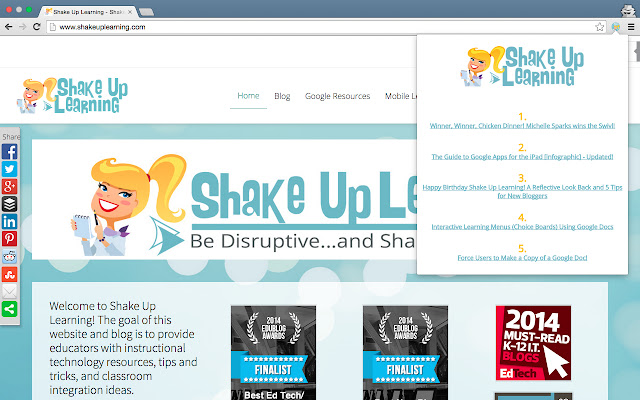Click the Shake Up Learning extension icon
Viewport: 640px width, 400px height.
pos(616,27)
